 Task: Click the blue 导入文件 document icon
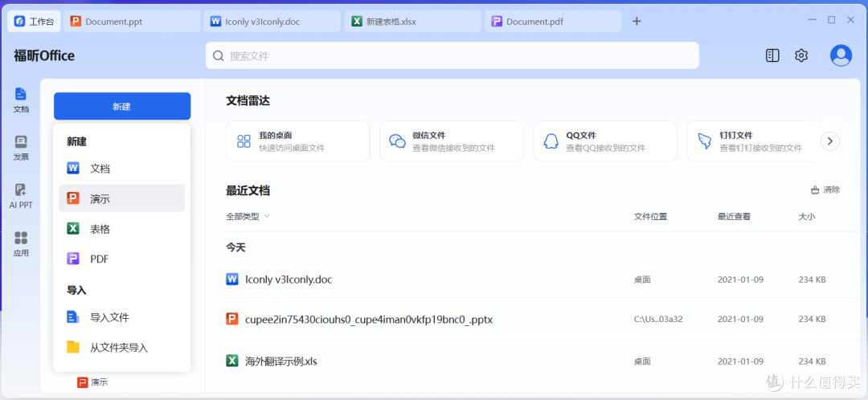73,317
